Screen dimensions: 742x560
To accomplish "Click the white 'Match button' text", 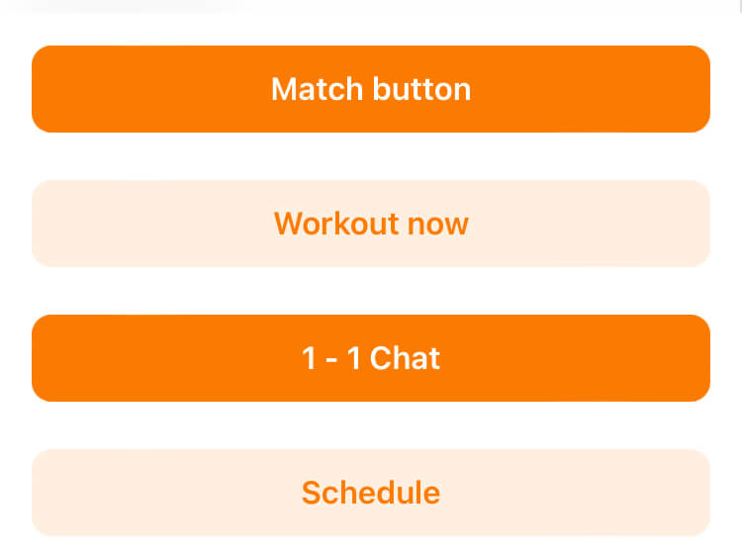I will pos(371,89).
